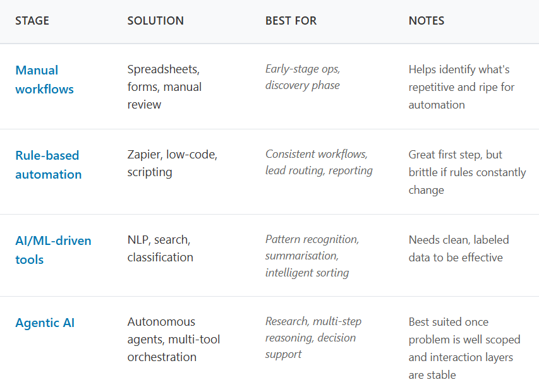Select the 'Consistent workflows, lead routing, reporting' text
This screenshot has width=539, height=392.
(318, 162)
